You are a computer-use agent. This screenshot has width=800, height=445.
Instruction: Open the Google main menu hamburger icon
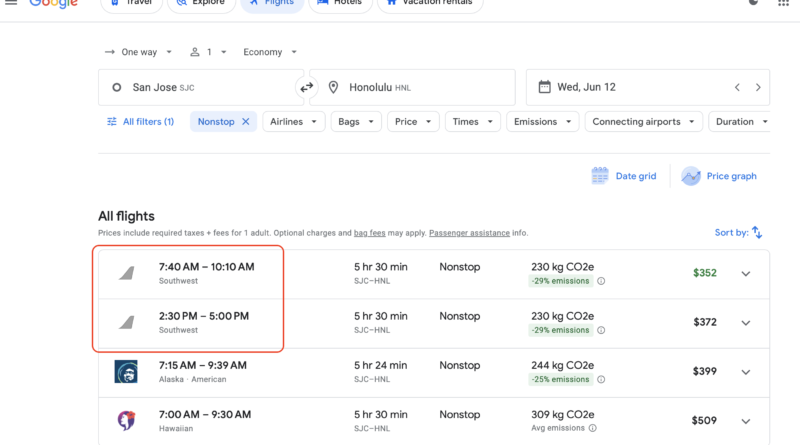(11, 3)
